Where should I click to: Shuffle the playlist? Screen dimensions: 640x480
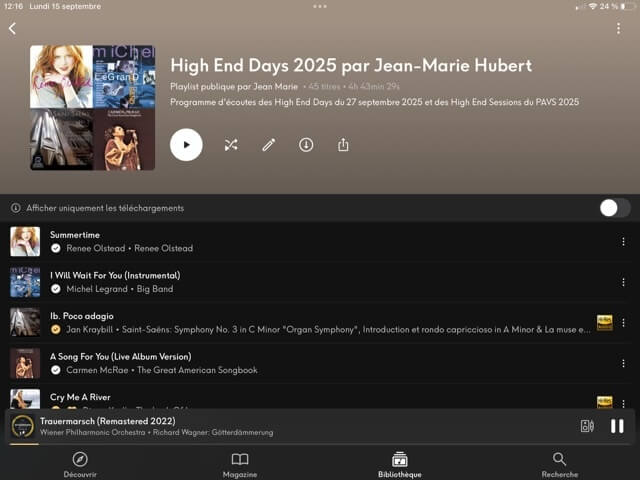tap(231, 144)
